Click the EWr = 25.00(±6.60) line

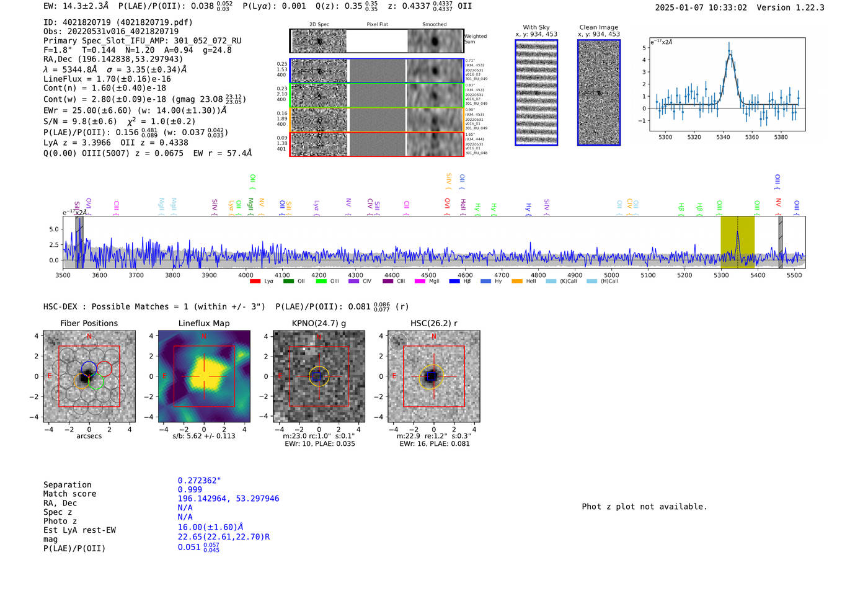135,110
